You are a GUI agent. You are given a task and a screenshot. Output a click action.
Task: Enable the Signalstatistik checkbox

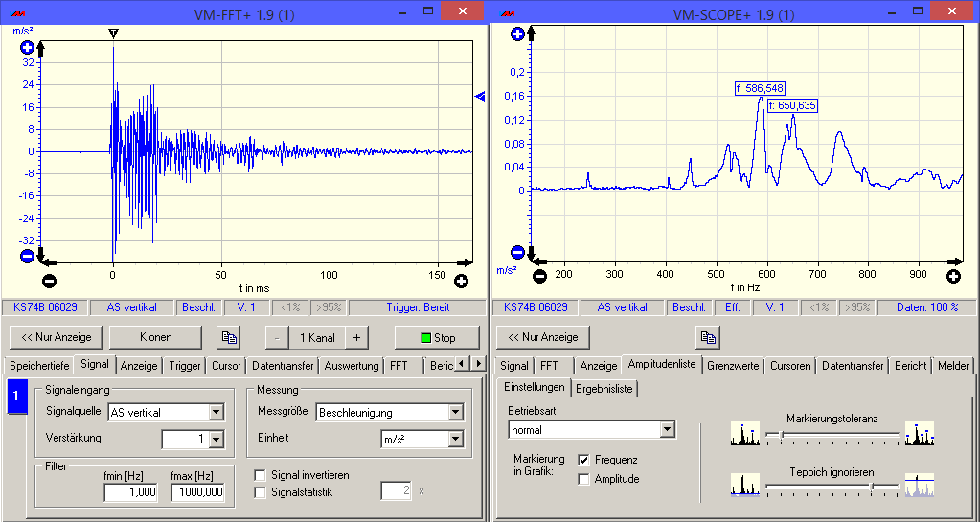pyautogui.click(x=261, y=491)
